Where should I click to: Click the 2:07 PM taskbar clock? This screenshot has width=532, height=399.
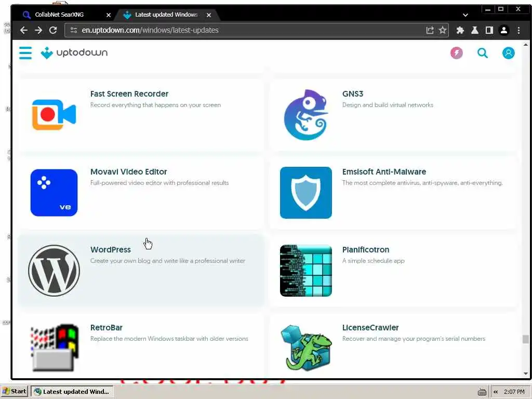click(x=514, y=392)
